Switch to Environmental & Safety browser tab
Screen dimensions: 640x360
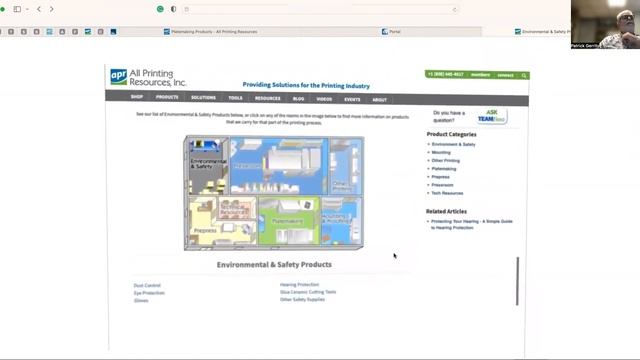(x=542, y=31)
